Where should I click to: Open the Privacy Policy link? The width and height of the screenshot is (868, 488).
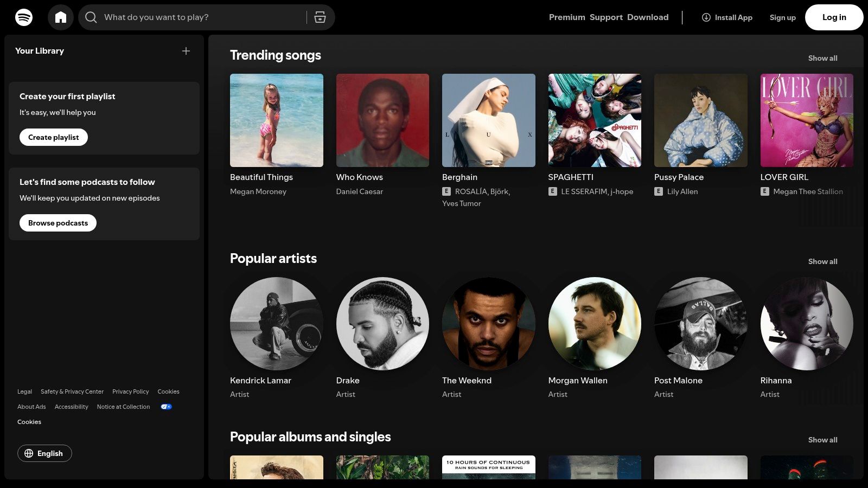pyautogui.click(x=130, y=391)
